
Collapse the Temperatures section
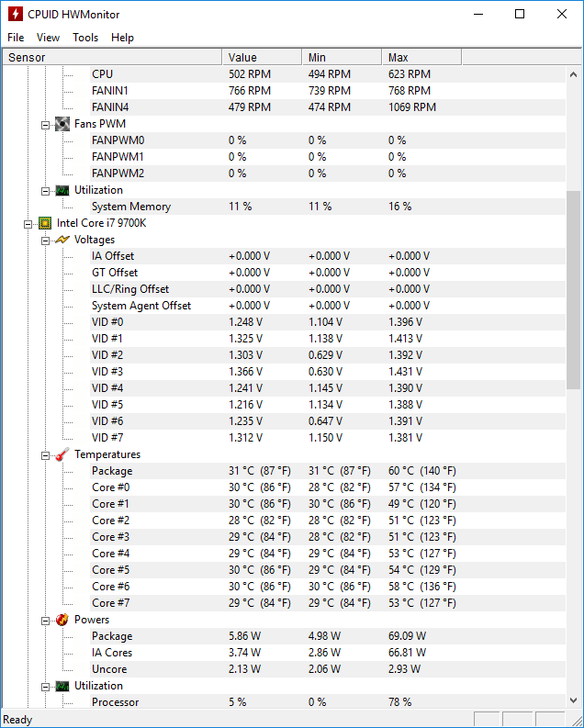point(46,455)
